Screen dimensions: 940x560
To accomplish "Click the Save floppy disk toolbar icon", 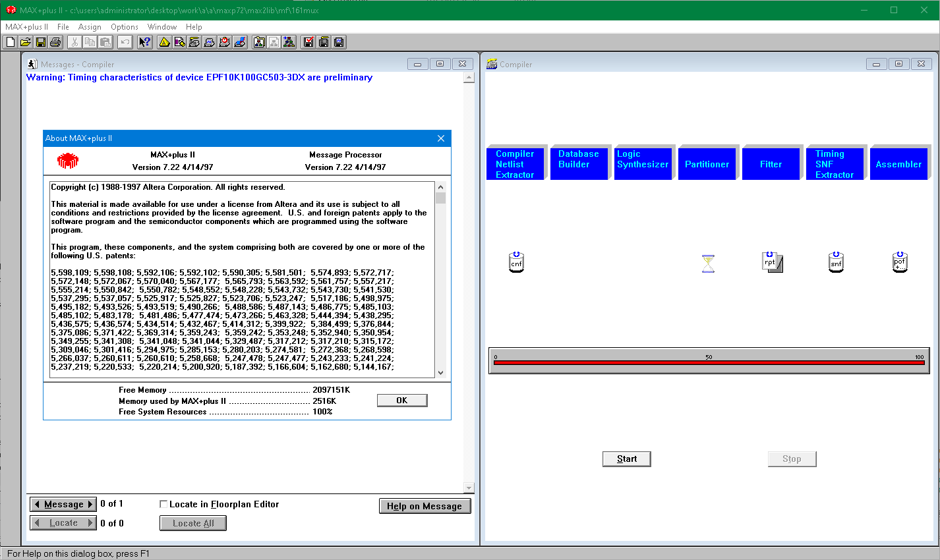I will (40, 42).
